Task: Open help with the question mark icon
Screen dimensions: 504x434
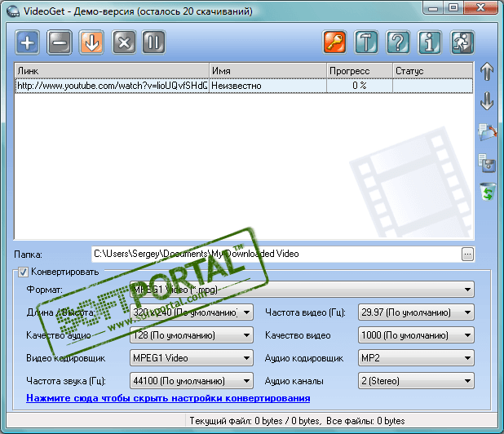Action: point(398,42)
